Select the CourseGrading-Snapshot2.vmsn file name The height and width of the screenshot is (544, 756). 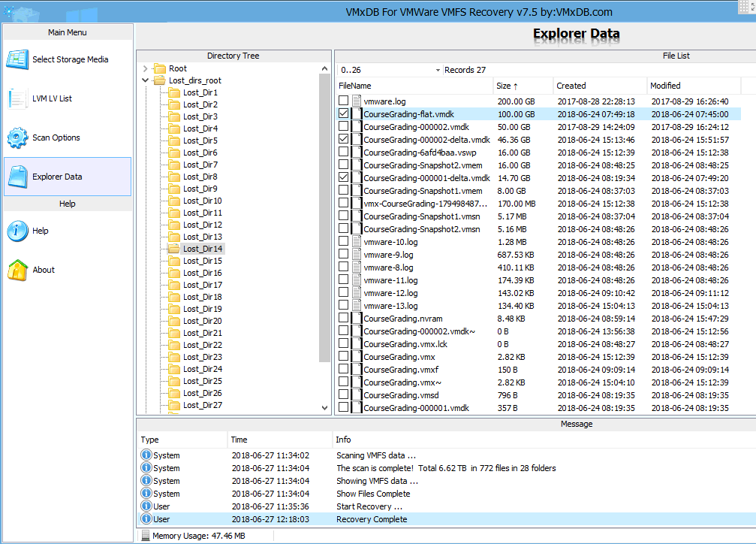(x=422, y=229)
